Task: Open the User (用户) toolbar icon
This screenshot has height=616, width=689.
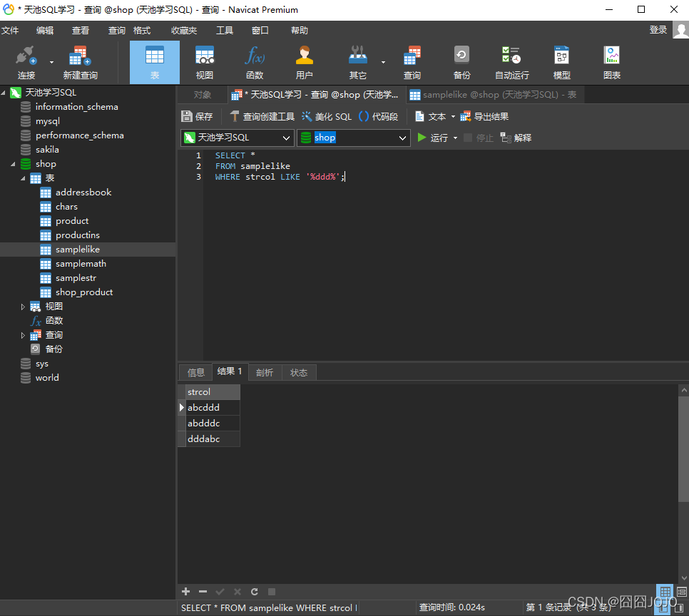Action: (x=304, y=63)
